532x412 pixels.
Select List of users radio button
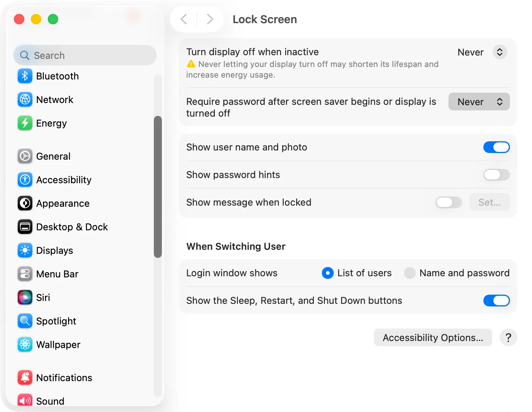(327, 273)
